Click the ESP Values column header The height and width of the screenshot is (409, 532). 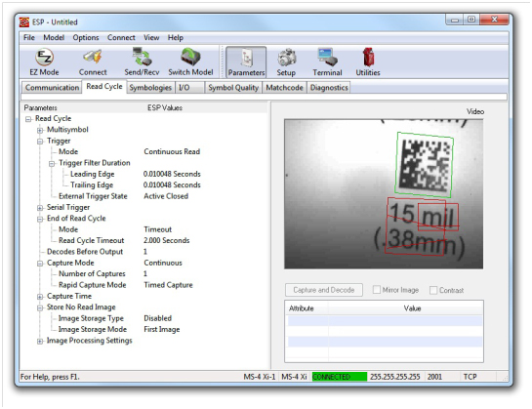pos(165,108)
